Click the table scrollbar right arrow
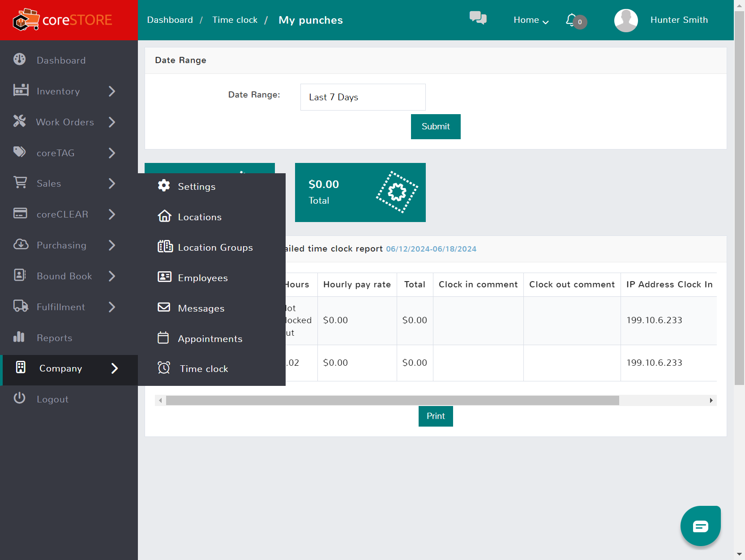Screen dimensions: 745x560 (711, 400)
